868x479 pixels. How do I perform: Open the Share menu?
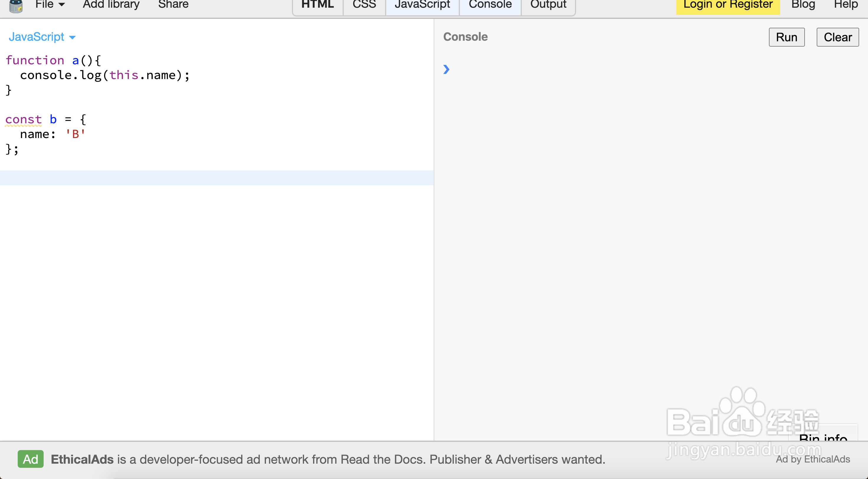click(x=173, y=5)
